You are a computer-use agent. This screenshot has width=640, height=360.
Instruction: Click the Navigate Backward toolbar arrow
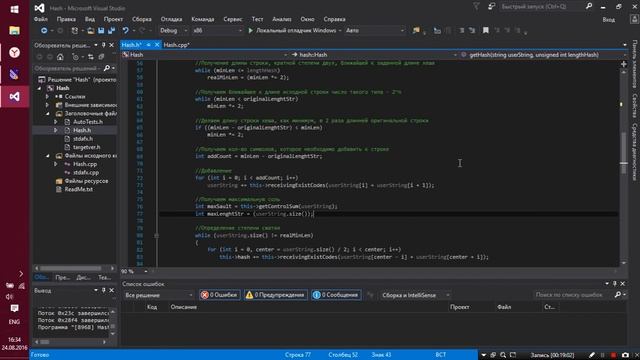click(44, 31)
